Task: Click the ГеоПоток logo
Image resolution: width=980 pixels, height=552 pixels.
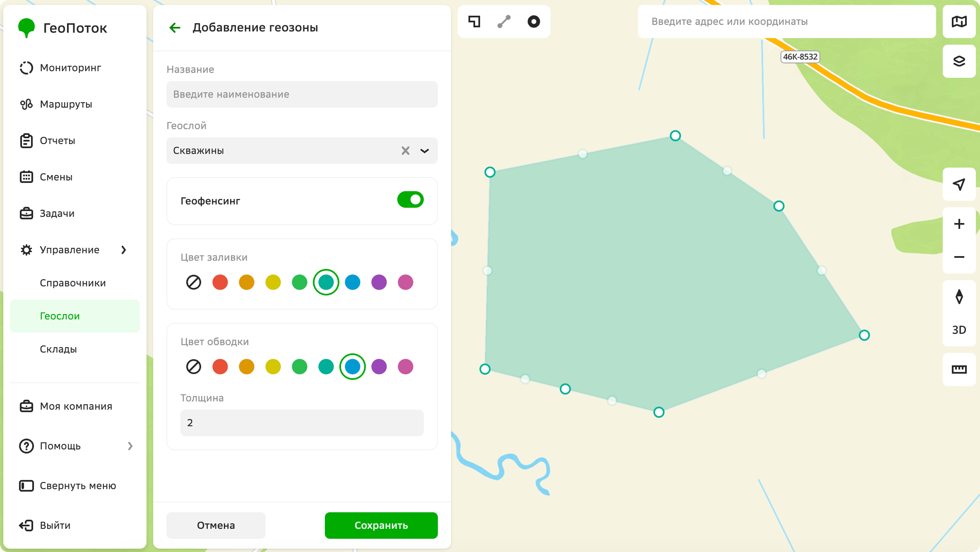Action: [63, 28]
